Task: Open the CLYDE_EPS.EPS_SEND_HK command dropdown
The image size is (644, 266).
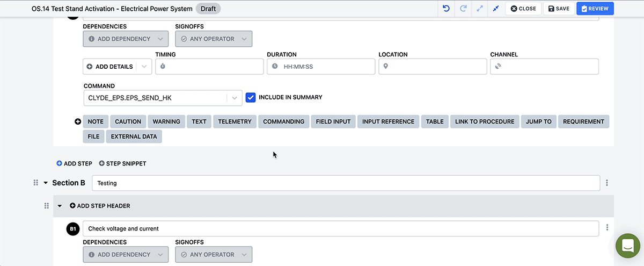Action: 163,98
